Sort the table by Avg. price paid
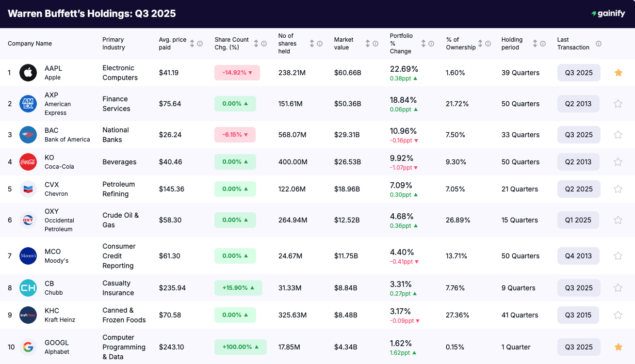Viewport: 635px width, 364px height. tap(191, 43)
